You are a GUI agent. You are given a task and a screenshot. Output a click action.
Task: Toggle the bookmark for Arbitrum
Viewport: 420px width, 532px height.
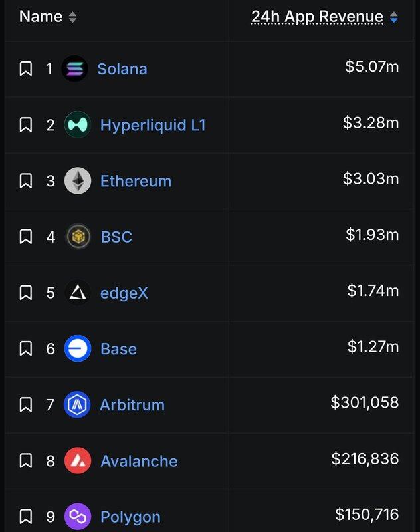point(26,404)
